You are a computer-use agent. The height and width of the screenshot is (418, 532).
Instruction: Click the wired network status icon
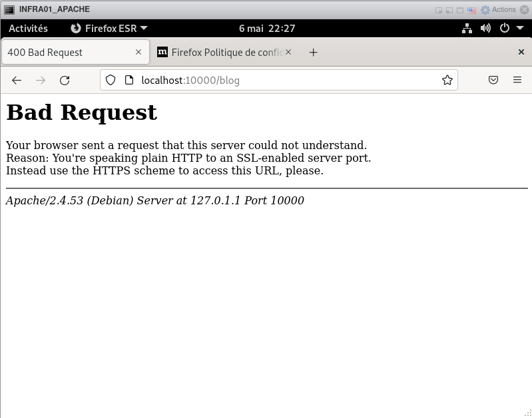pyautogui.click(x=467, y=28)
